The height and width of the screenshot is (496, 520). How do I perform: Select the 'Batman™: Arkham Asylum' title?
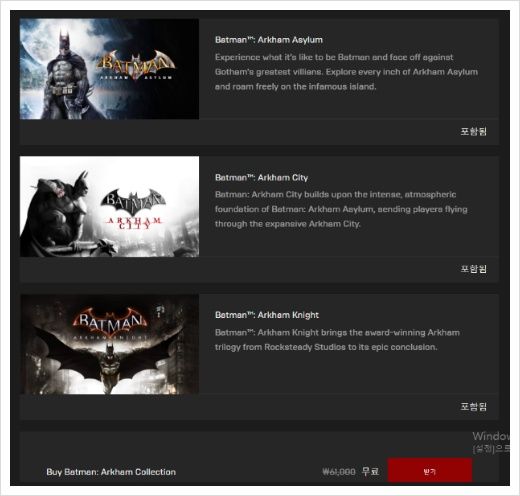(x=269, y=40)
